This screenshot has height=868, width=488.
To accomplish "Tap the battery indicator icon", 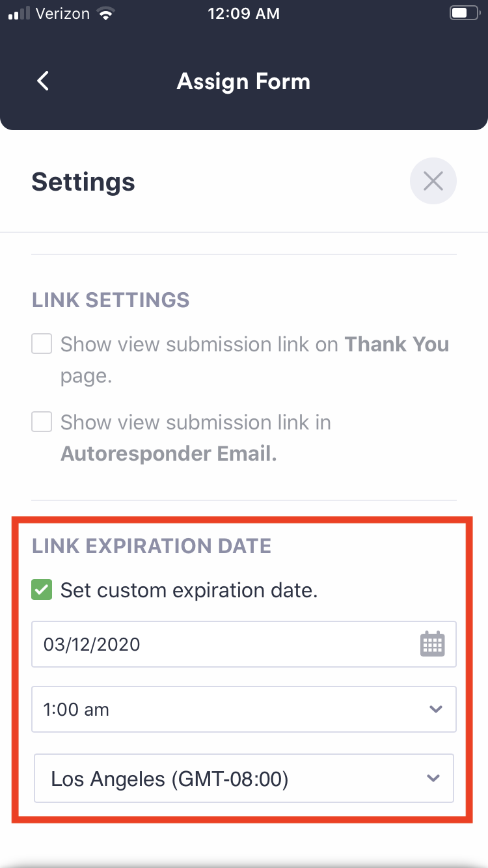I will pos(463,12).
